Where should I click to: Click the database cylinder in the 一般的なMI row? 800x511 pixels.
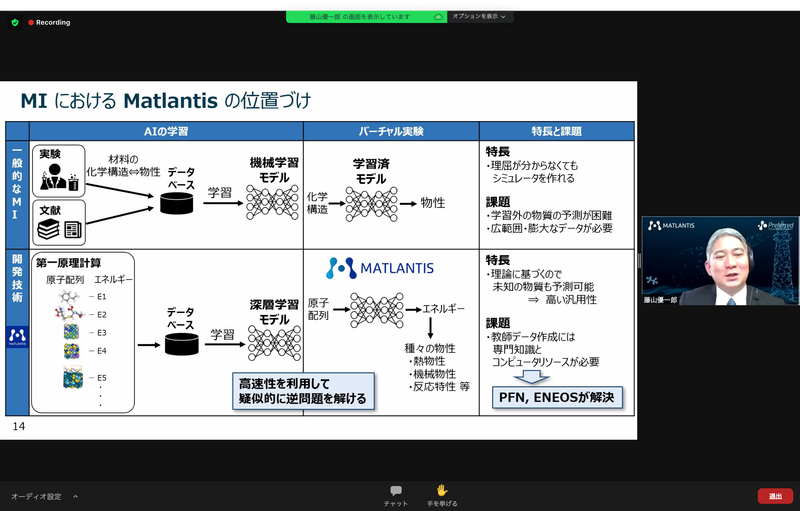pos(177,202)
